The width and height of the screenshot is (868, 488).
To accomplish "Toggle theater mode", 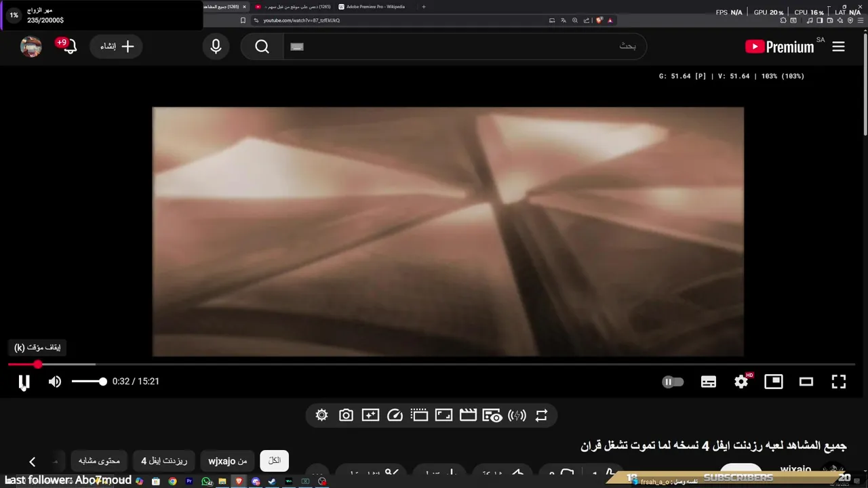I will (806, 382).
